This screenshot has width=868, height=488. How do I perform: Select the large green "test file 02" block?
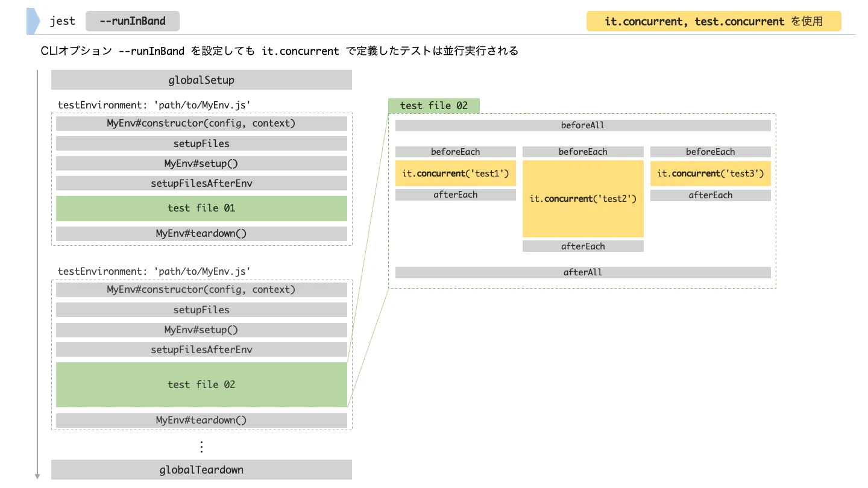(x=201, y=384)
